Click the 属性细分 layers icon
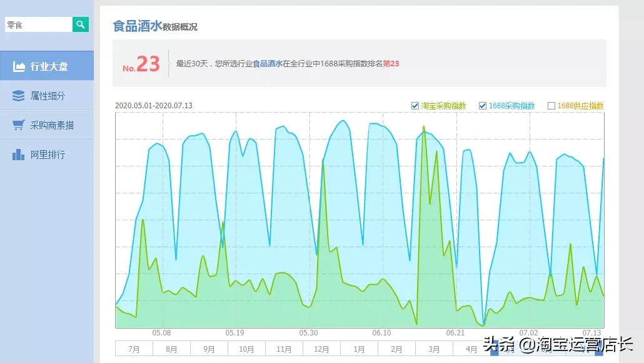This screenshot has width=644, height=363. (x=19, y=96)
